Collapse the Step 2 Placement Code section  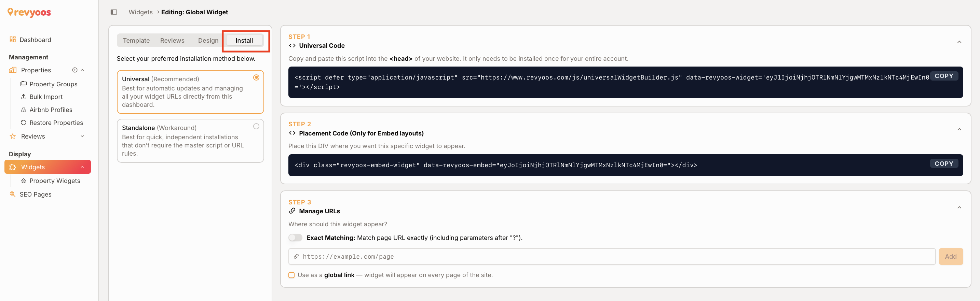(959, 129)
